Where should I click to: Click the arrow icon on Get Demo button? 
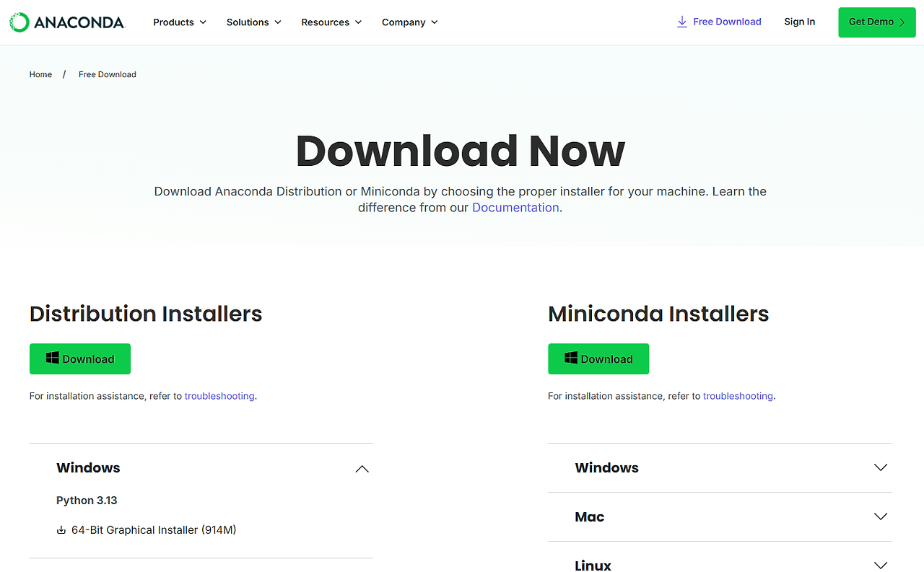pos(902,22)
